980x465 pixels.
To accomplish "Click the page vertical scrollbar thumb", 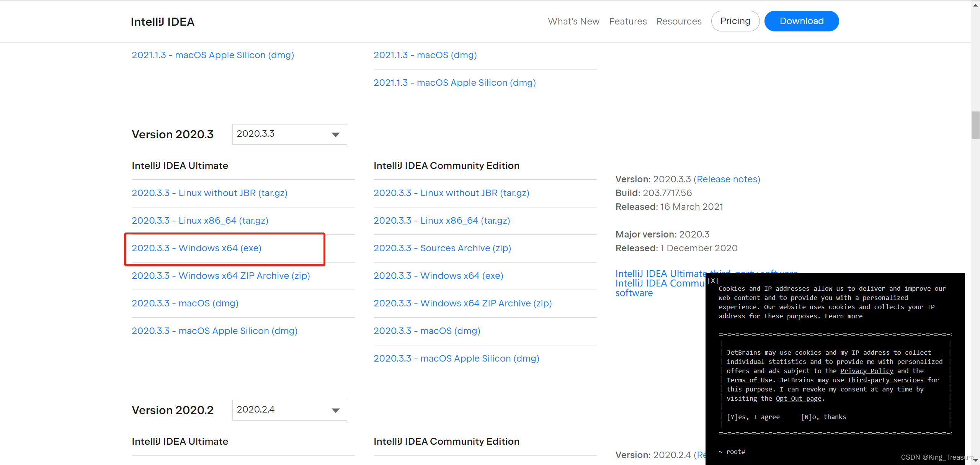I will click(x=975, y=125).
